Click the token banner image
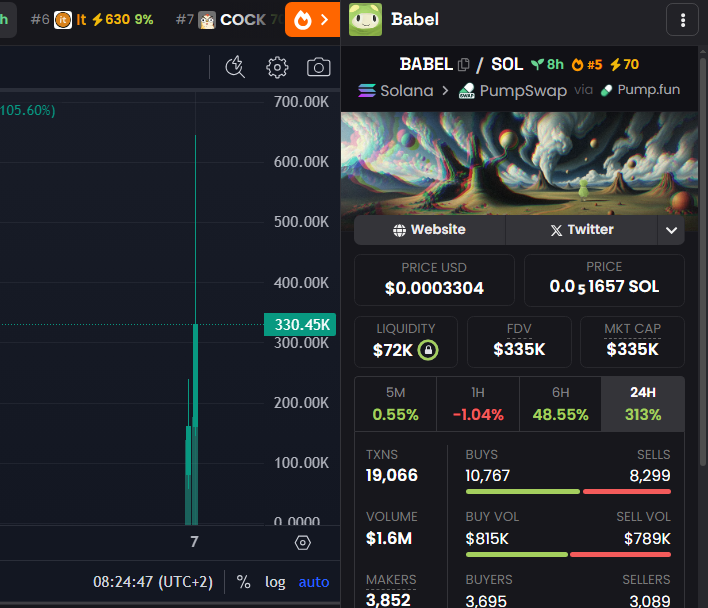 [x=519, y=163]
